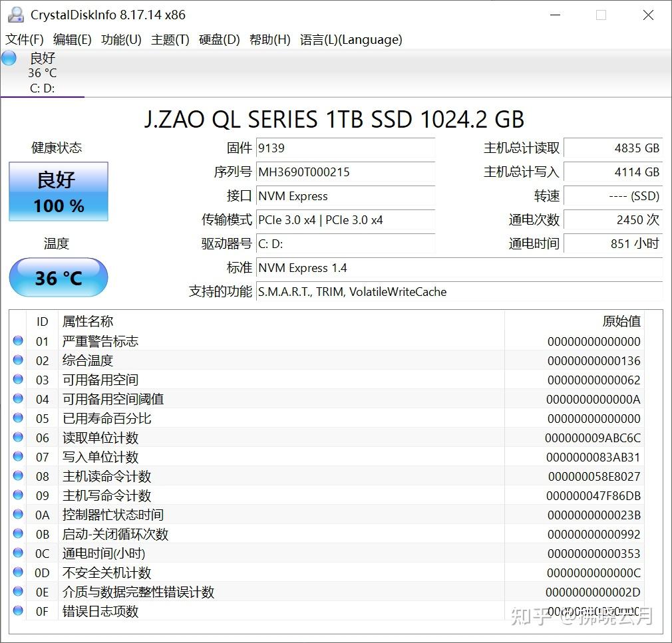Image resolution: width=672 pixels, height=643 pixels.
Task: Click the status dot beside 错误日志项数
Action: (17, 610)
